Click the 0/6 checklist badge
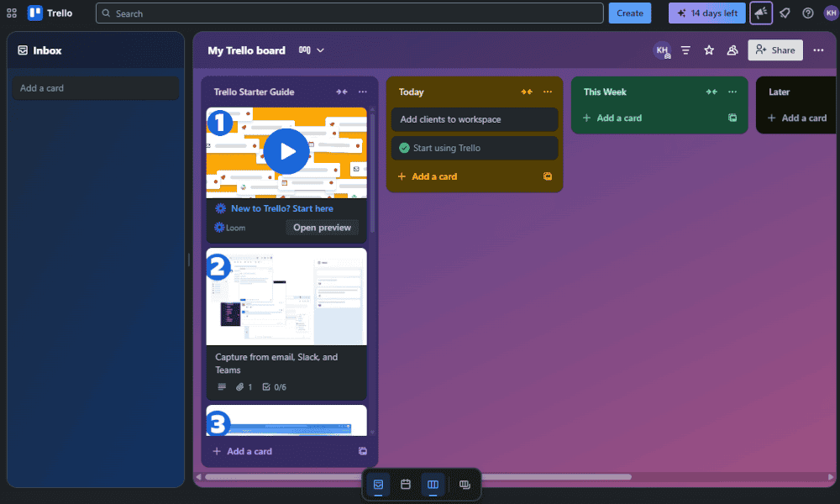840x504 pixels. coord(275,386)
